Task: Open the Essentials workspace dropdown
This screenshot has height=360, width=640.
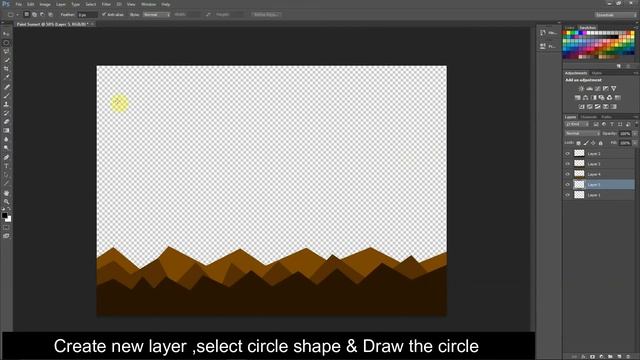Action: click(x=616, y=15)
